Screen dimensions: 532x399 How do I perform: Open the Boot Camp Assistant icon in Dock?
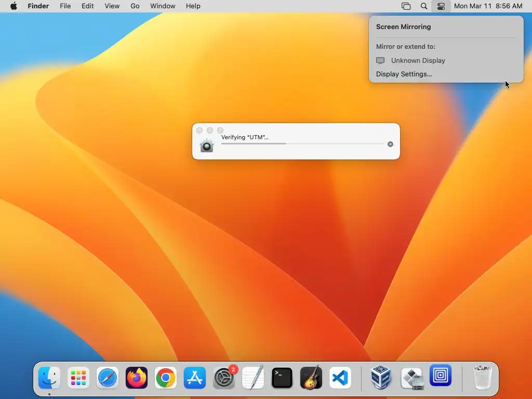tap(411, 378)
